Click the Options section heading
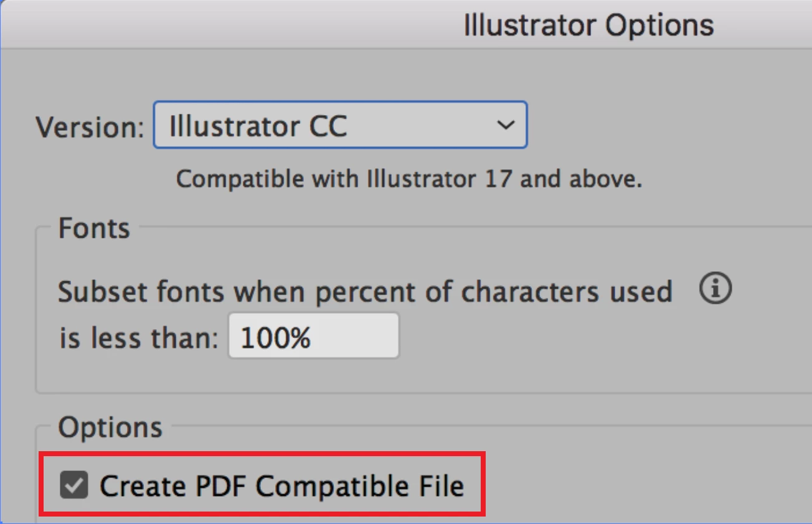This screenshot has width=812, height=524. [110, 428]
